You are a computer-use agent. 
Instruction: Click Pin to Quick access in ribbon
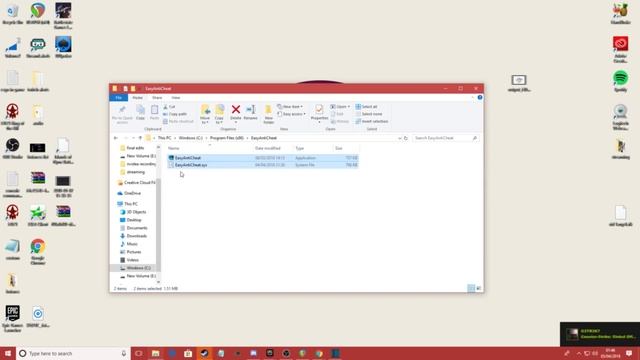pyautogui.click(x=122, y=114)
